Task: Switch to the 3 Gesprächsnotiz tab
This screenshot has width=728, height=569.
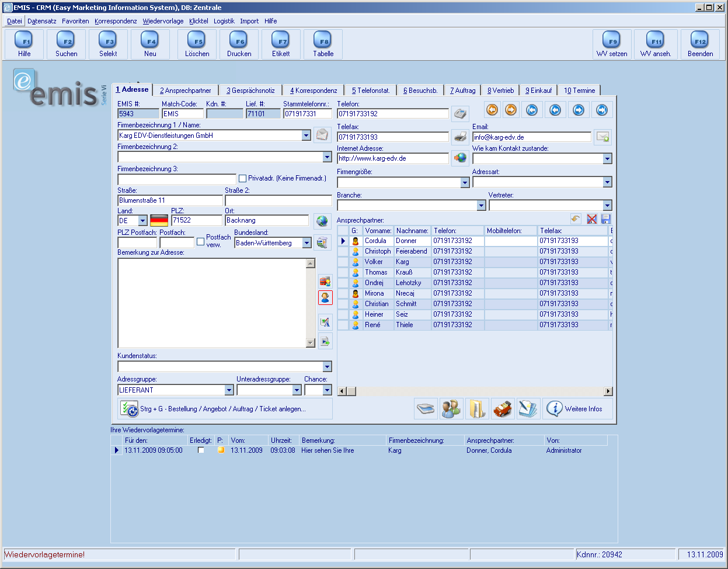Action: (x=250, y=91)
